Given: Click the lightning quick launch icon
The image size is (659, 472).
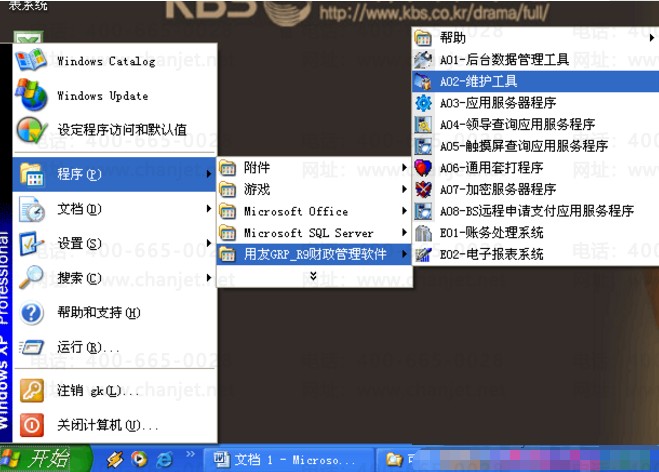Looking at the screenshot, I should [x=114, y=459].
